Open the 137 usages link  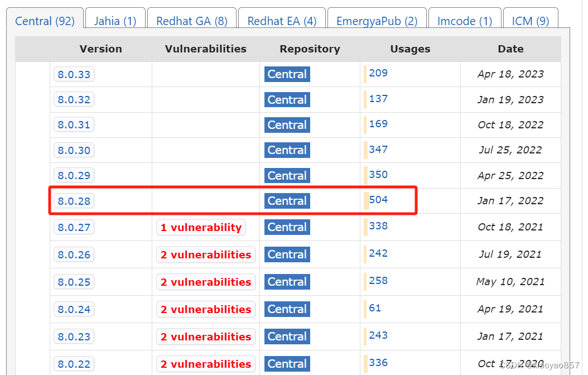(x=378, y=99)
